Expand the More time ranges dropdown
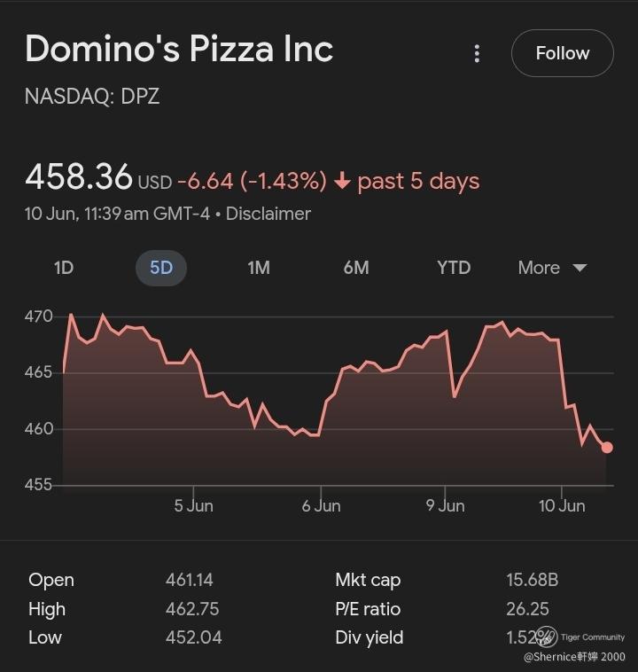Screen dimensions: 638x672 [552, 268]
